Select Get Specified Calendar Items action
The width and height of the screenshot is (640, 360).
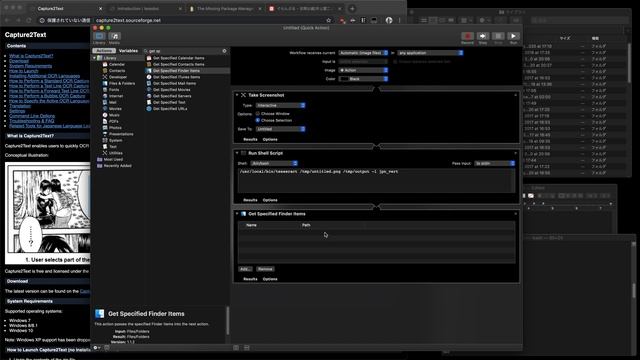(178, 58)
